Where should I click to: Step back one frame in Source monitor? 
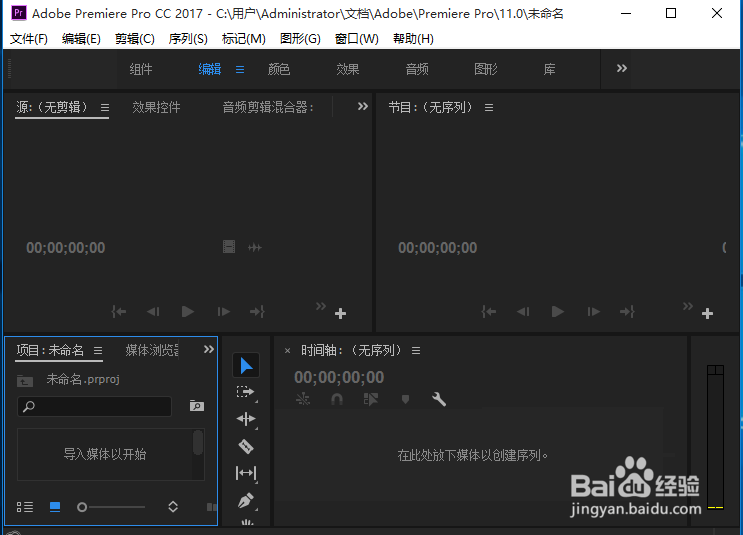click(153, 311)
